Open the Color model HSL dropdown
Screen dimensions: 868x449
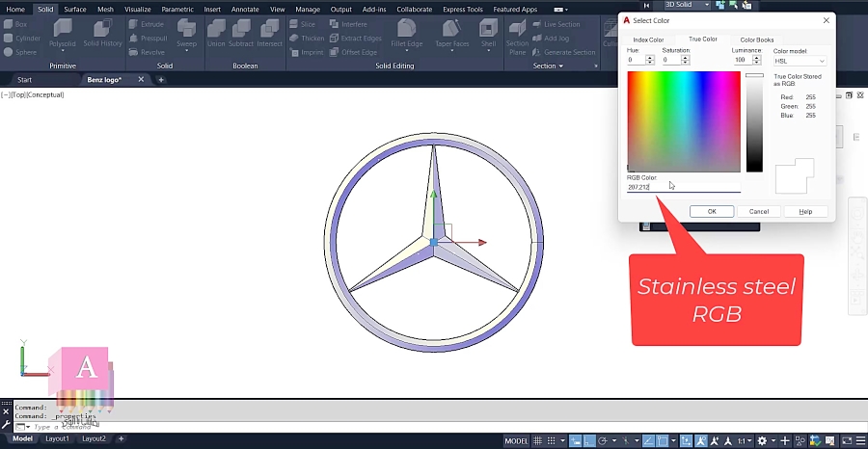[800, 61]
